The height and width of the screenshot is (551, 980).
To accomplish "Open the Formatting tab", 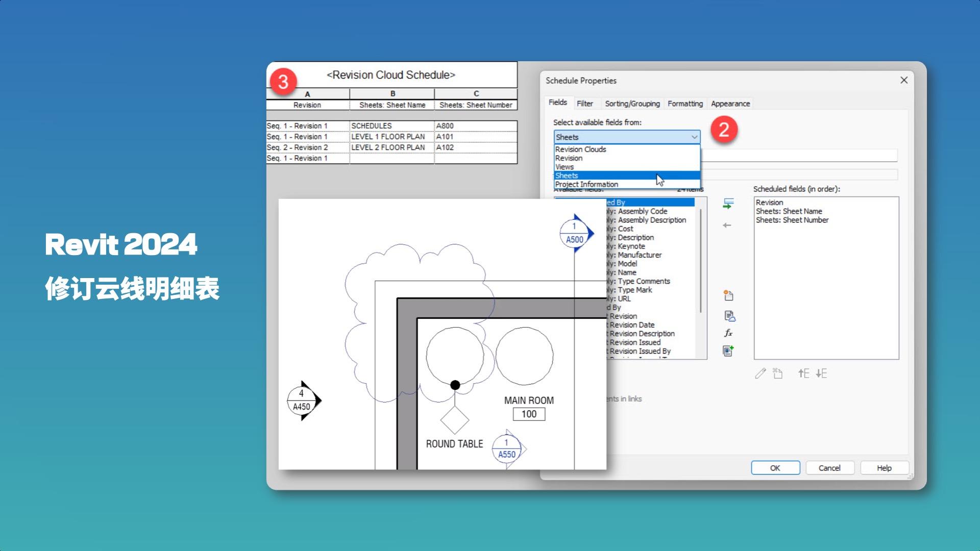I will point(685,104).
